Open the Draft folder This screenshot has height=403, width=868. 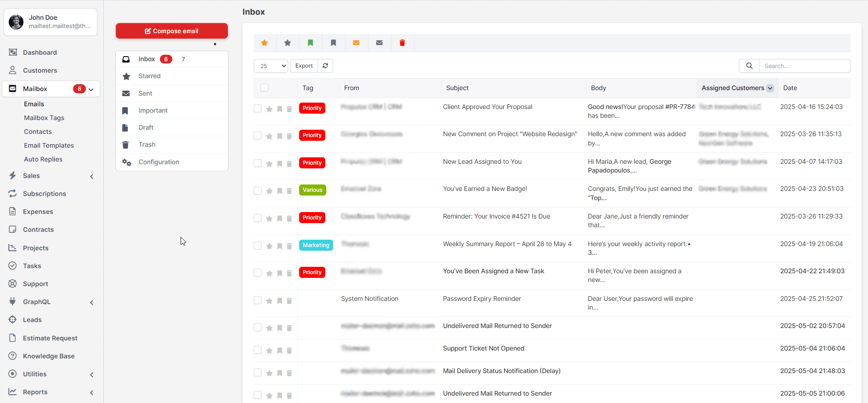171,127
